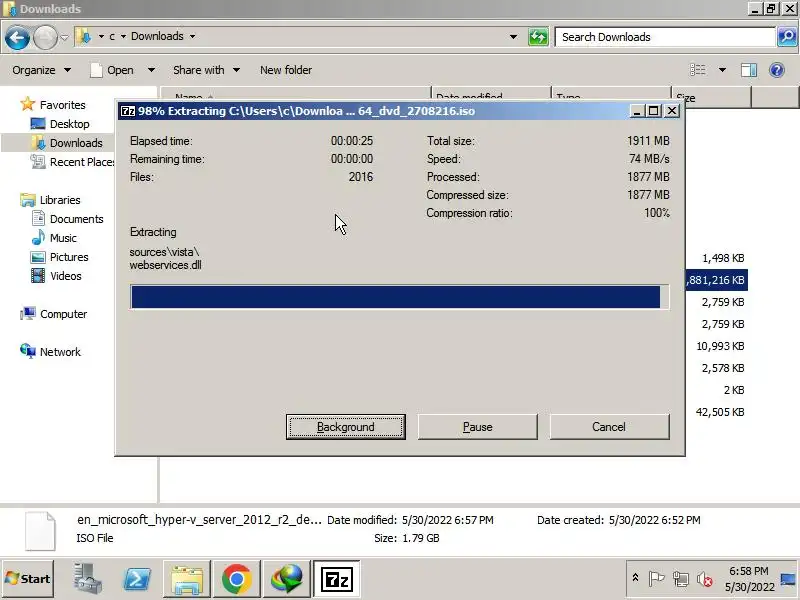The height and width of the screenshot is (600, 800).
Task: Click the green Refresh button
Action: click(538, 37)
